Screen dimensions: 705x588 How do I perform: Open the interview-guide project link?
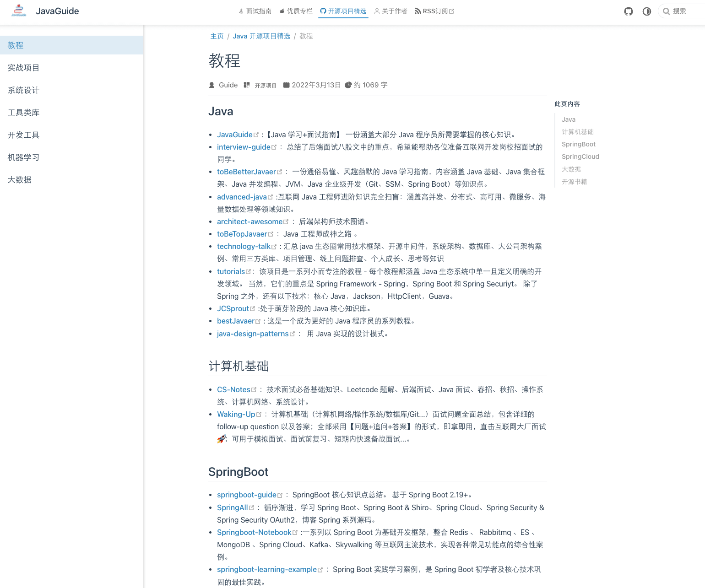tap(244, 147)
